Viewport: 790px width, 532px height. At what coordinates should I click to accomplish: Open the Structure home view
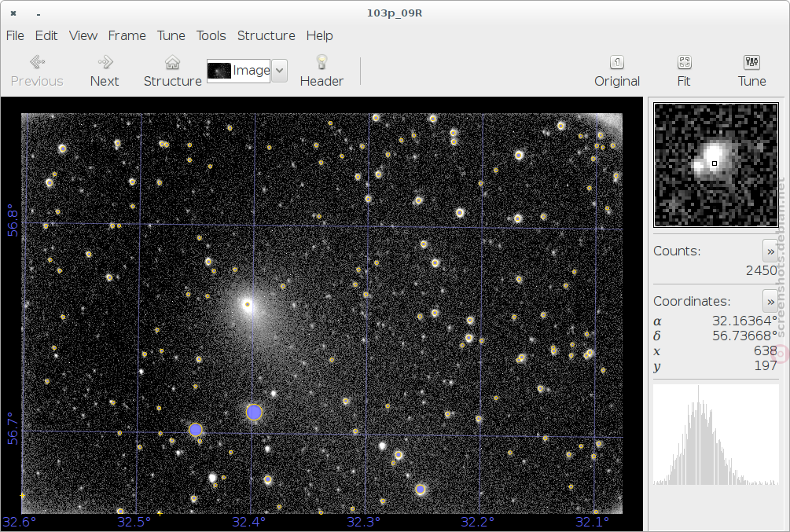pyautogui.click(x=172, y=71)
